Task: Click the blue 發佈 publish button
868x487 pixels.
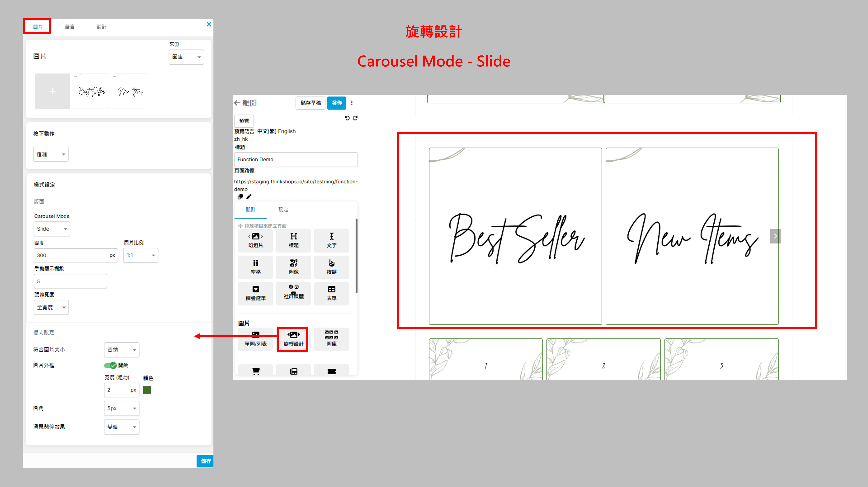Action: tap(336, 103)
